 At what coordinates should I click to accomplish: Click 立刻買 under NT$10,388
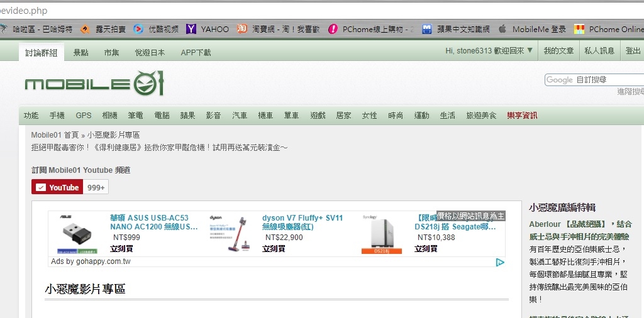click(426, 249)
